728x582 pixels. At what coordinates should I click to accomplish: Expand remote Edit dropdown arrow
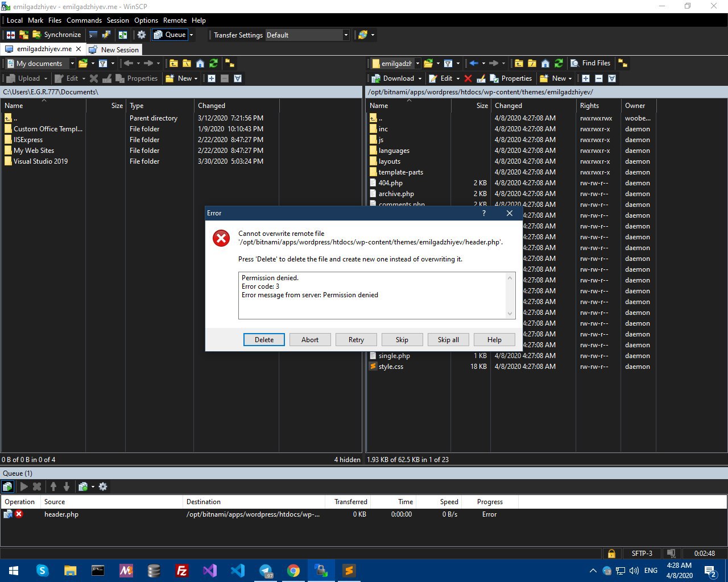(458, 78)
